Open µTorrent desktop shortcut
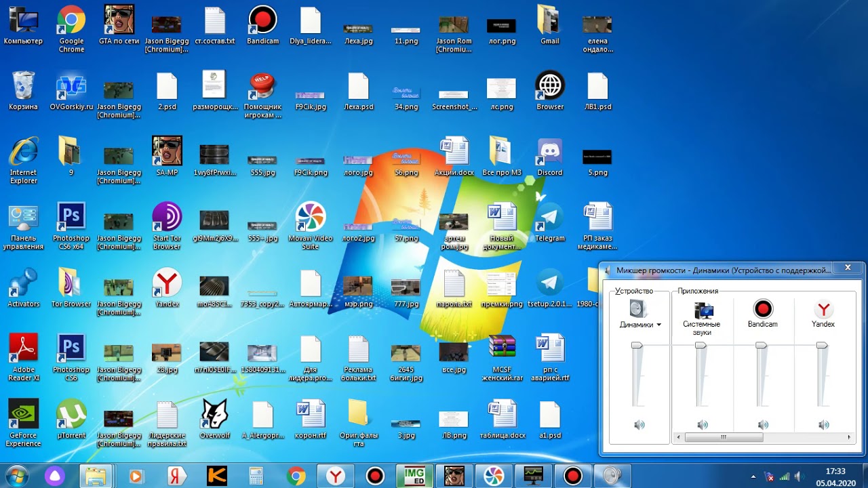 point(71,420)
